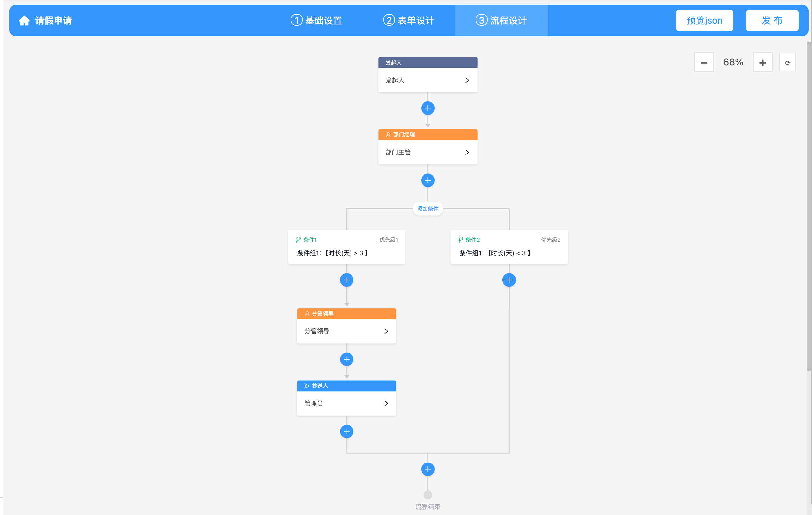Click the branch icon of 条件2

[x=461, y=240]
